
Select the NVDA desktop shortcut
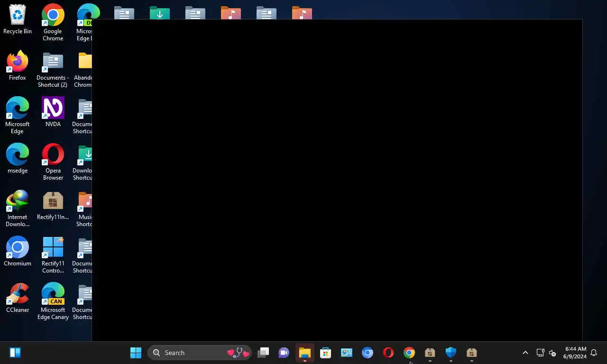coord(53,112)
